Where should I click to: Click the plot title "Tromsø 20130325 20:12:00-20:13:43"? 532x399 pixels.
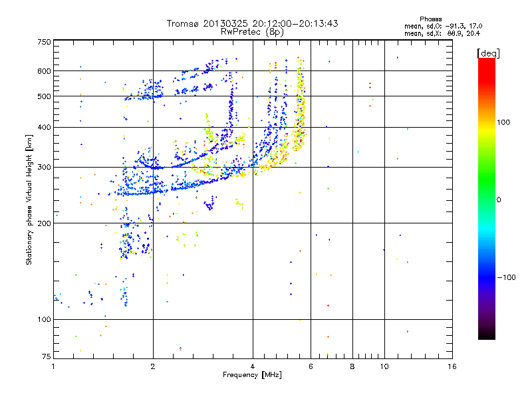252,23
